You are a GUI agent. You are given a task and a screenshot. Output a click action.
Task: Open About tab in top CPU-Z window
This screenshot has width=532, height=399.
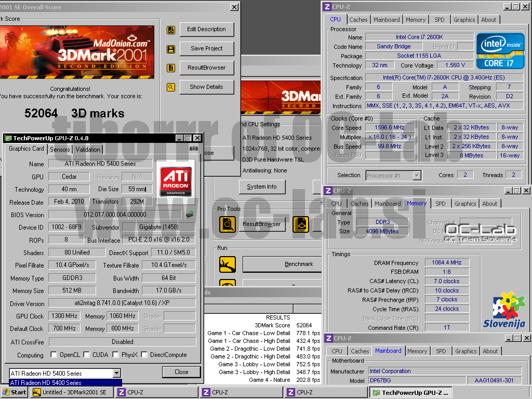click(488, 20)
